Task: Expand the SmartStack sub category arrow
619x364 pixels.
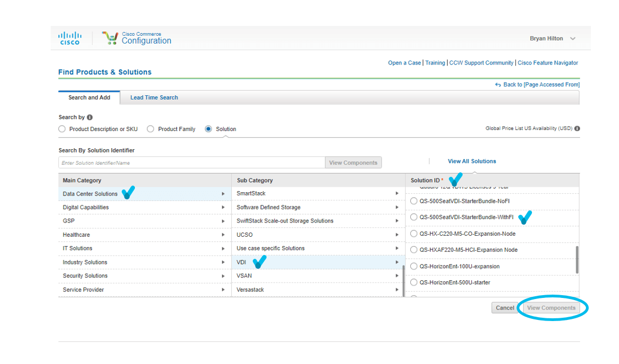Action: tap(397, 193)
